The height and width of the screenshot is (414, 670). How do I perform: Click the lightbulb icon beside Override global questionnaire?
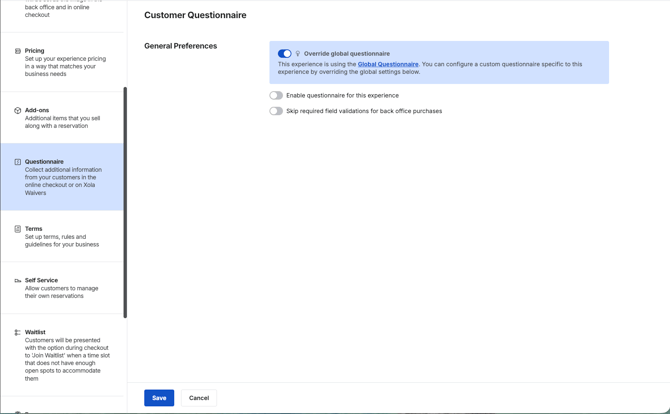click(x=298, y=54)
